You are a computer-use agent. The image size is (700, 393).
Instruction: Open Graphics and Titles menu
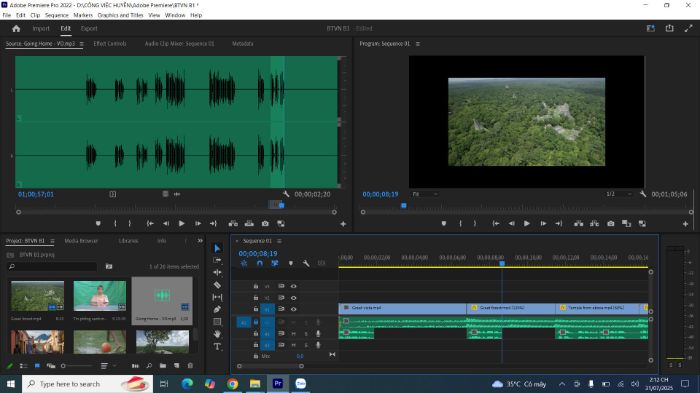tap(121, 15)
